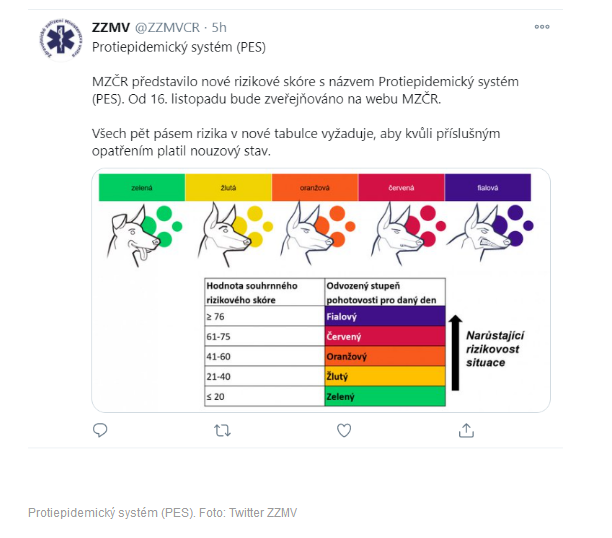The width and height of the screenshot is (612, 538).
Task: Open the embedded PES tweet image
Action: (x=321, y=290)
